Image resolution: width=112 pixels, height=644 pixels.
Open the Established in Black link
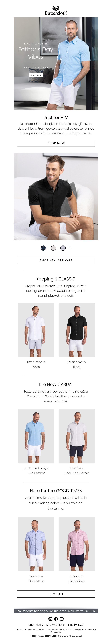77,364
